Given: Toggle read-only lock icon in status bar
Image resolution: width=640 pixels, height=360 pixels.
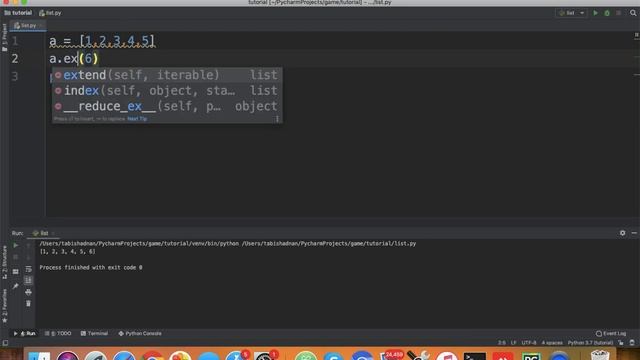Looking at the screenshot, I should click(x=621, y=343).
